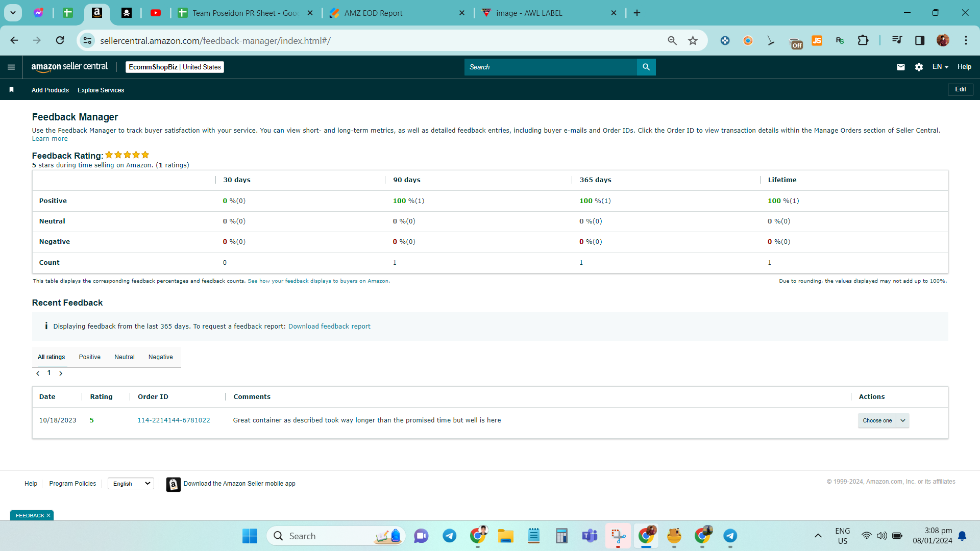Viewport: 980px width, 551px height.
Task: Open the Chrome three-dot menu
Action: [x=966, y=40]
